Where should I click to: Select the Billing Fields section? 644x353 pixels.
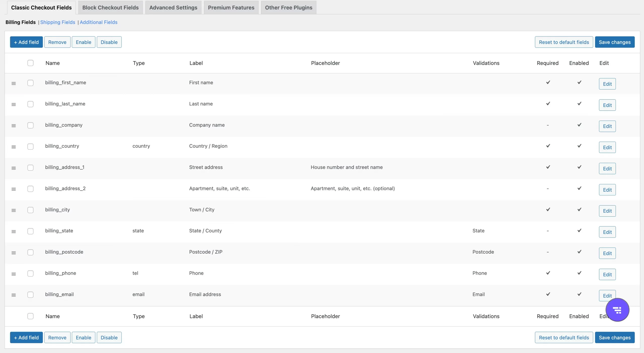pos(21,22)
